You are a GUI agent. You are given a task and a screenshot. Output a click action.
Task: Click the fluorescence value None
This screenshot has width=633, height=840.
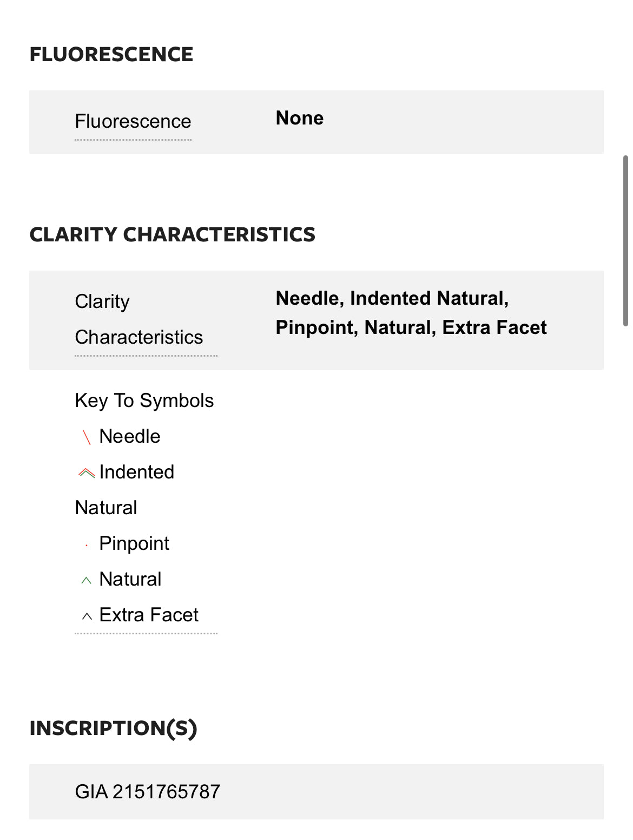[300, 118]
